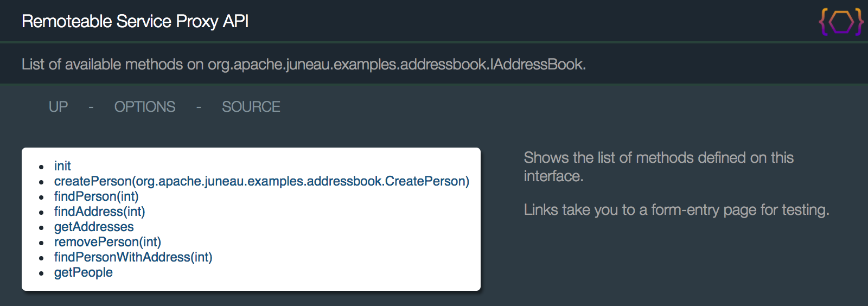Click the 'Links take you to a form-entry page' text
Screen dimensions: 868x306
pyautogui.click(x=676, y=210)
